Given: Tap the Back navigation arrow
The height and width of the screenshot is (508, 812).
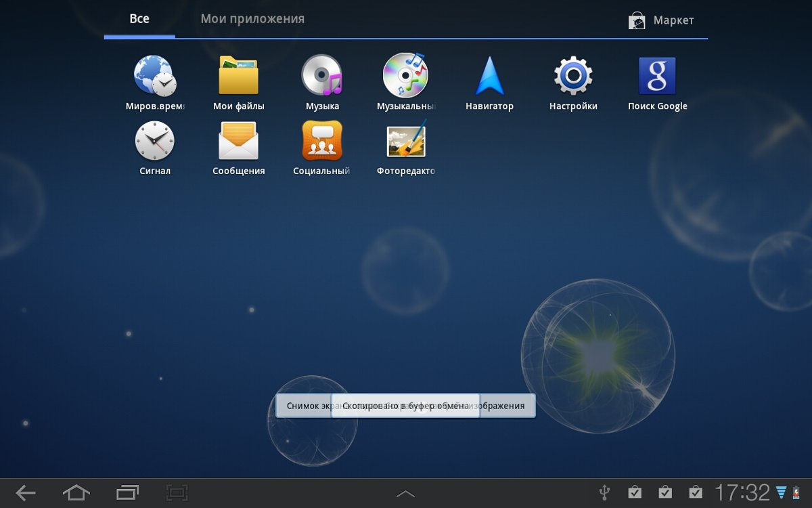Looking at the screenshot, I should (x=26, y=493).
